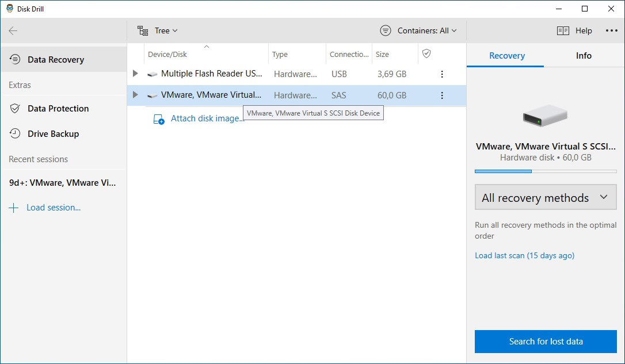Click the Load last scan link
The height and width of the screenshot is (364, 625).
click(x=524, y=256)
